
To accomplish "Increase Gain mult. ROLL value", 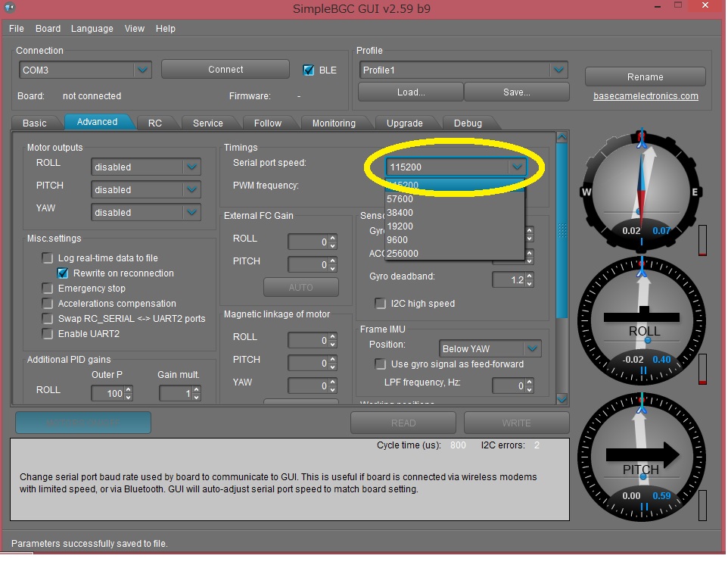I will [x=197, y=389].
